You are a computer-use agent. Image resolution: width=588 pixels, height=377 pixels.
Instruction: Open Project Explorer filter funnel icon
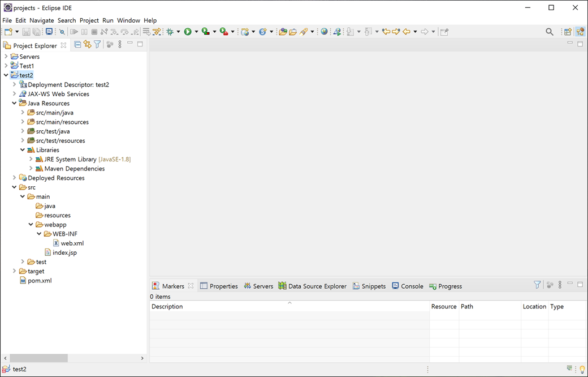tap(97, 45)
